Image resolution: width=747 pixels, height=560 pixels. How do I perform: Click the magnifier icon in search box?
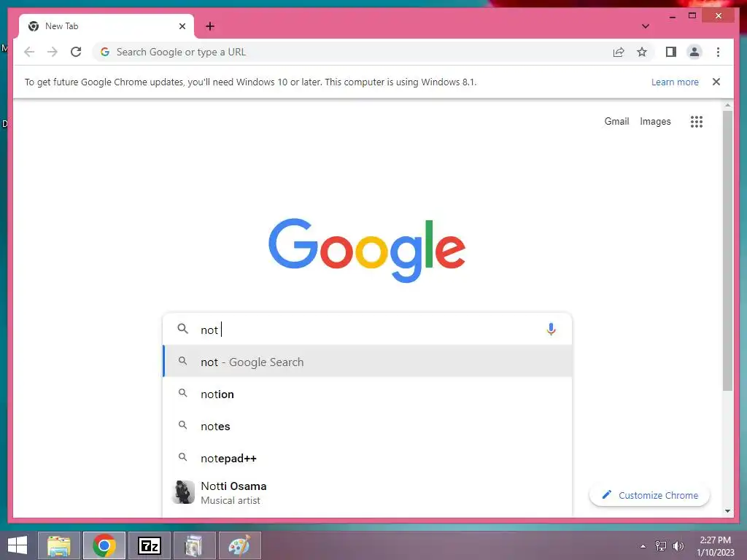pyautogui.click(x=182, y=329)
